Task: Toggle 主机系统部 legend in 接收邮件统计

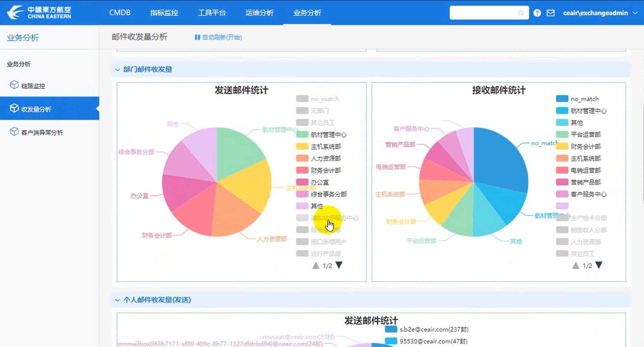Action: click(x=578, y=158)
